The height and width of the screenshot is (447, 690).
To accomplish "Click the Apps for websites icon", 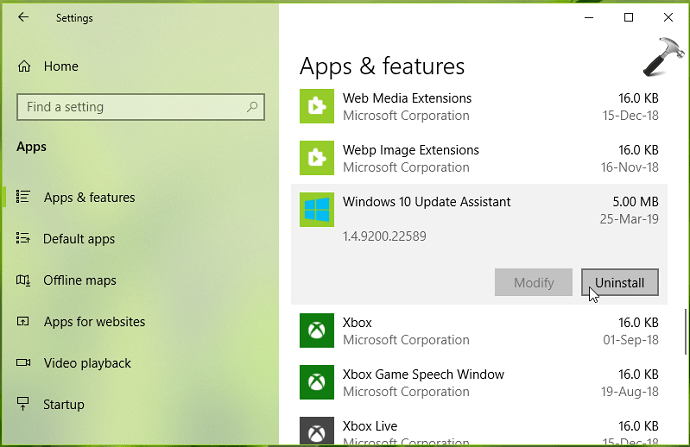I will [x=23, y=321].
